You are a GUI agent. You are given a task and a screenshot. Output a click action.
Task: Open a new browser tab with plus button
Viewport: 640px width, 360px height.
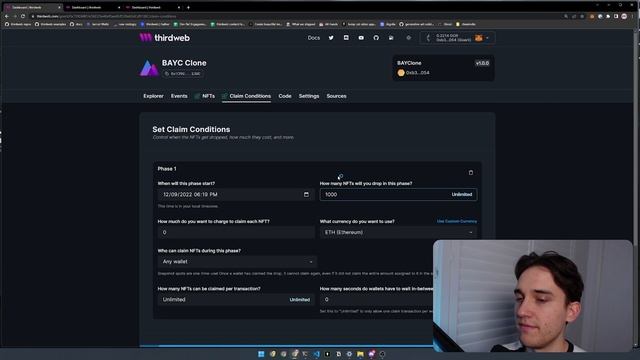(x=188, y=7)
